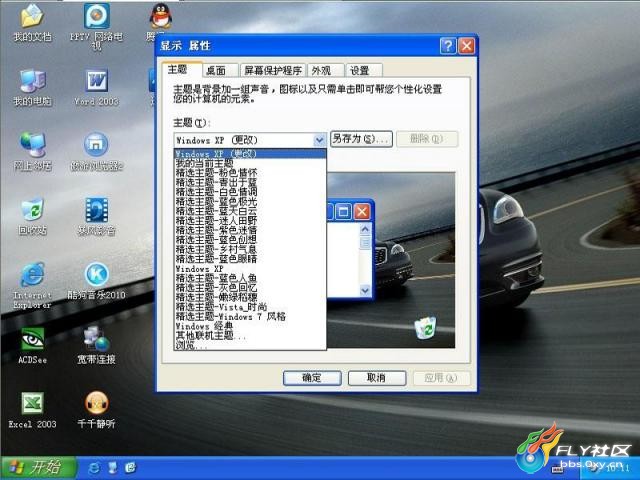Choose theme 精选主题-灰色回忆
640x480 pixels.
pos(250,288)
